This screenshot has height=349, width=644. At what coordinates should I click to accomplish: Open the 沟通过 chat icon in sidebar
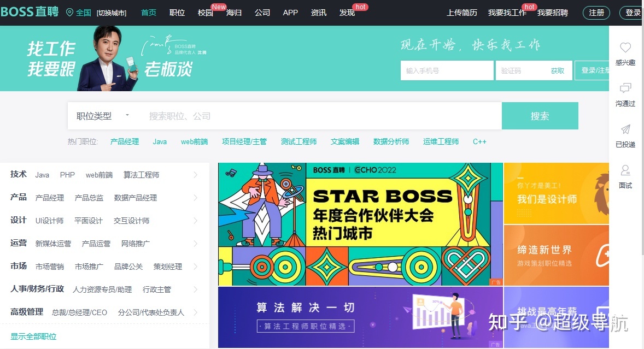(x=625, y=88)
